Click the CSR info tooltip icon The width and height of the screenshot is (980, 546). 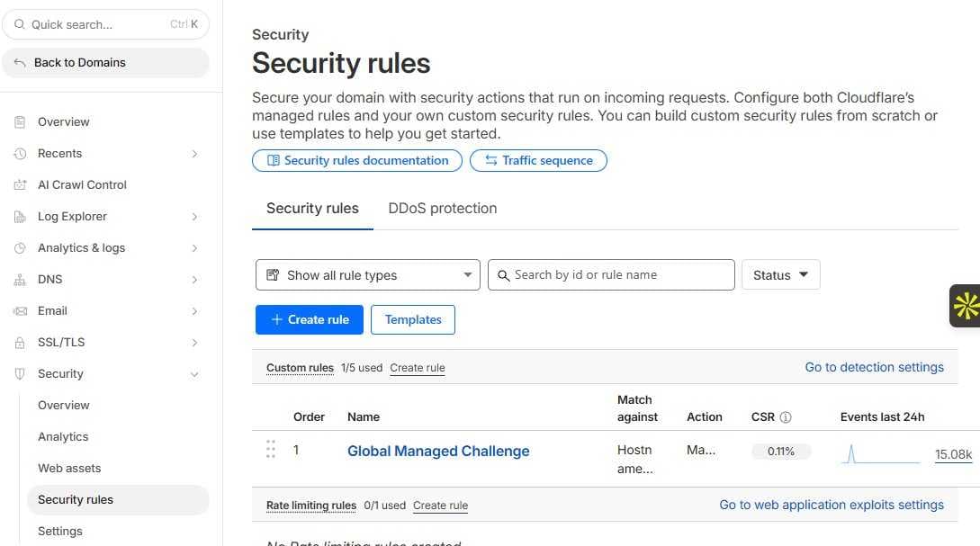click(x=786, y=416)
